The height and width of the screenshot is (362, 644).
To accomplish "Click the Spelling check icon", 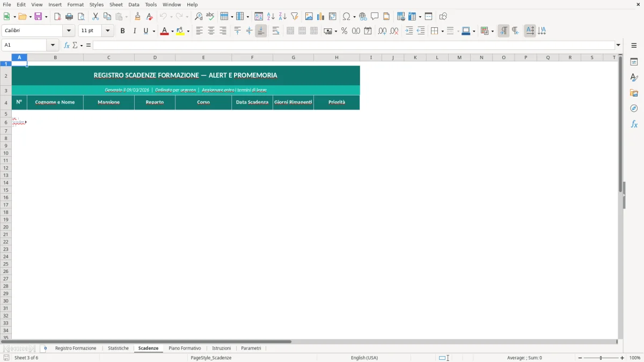I will tap(210, 17).
